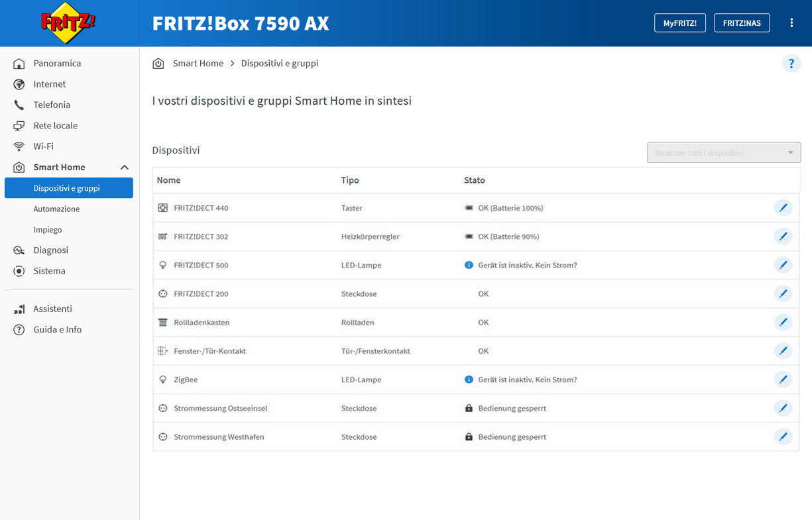The width and height of the screenshot is (812, 520).
Task: Edit the ZigBee device
Action: click(783, 380)
